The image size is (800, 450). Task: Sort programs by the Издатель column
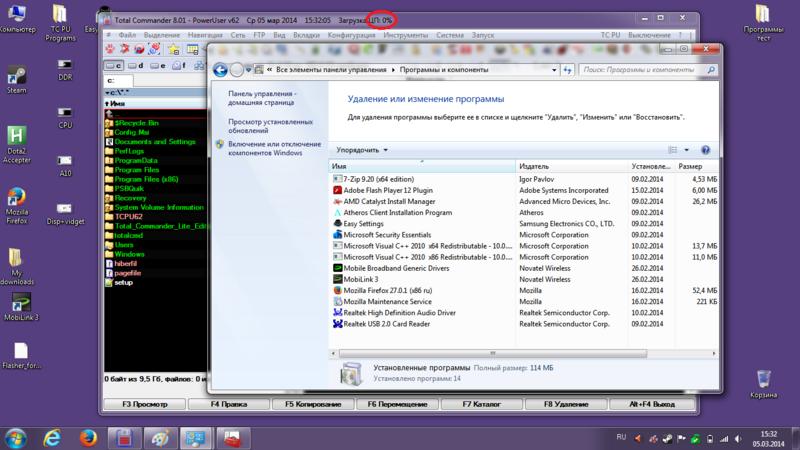pyautogui.click(x=572, y=166)
